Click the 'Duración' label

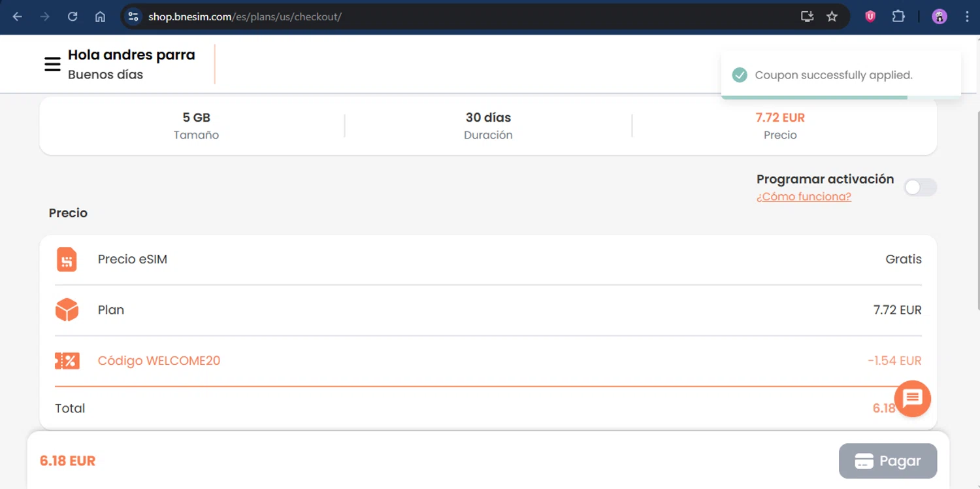coord(488,135)
